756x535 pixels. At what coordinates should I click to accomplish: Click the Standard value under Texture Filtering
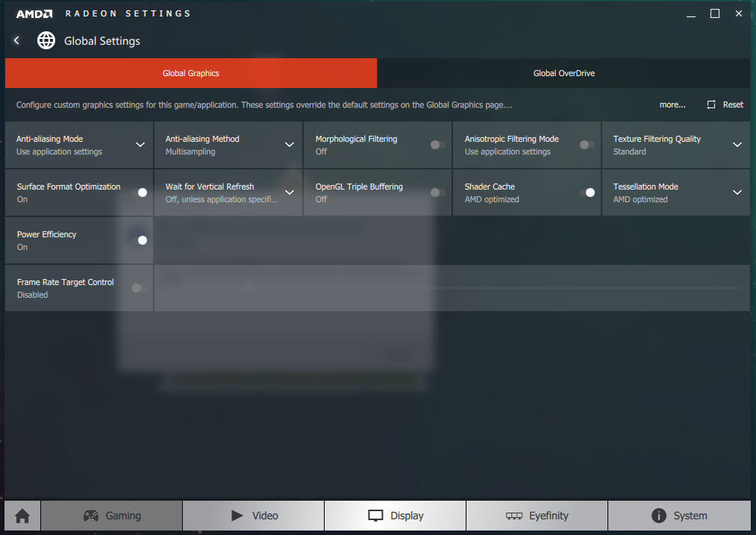pos(629,151)
